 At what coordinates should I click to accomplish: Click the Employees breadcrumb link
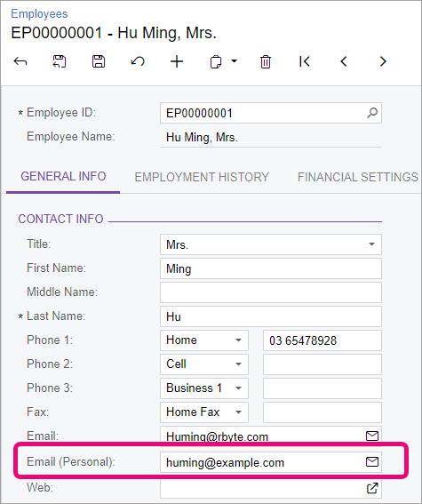click(39, 14)
